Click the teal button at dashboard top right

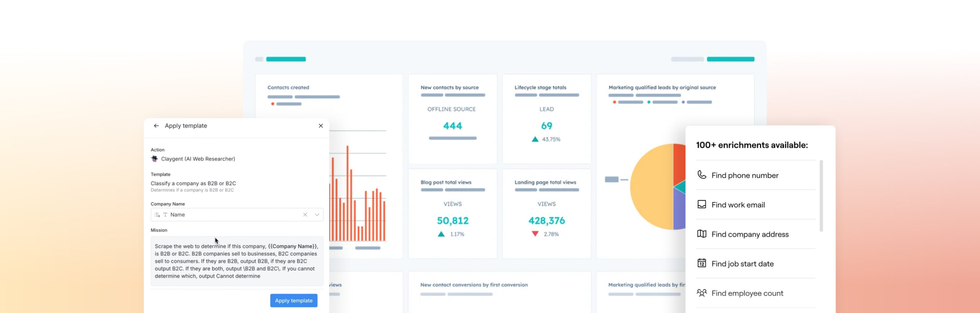click(730, 59)
